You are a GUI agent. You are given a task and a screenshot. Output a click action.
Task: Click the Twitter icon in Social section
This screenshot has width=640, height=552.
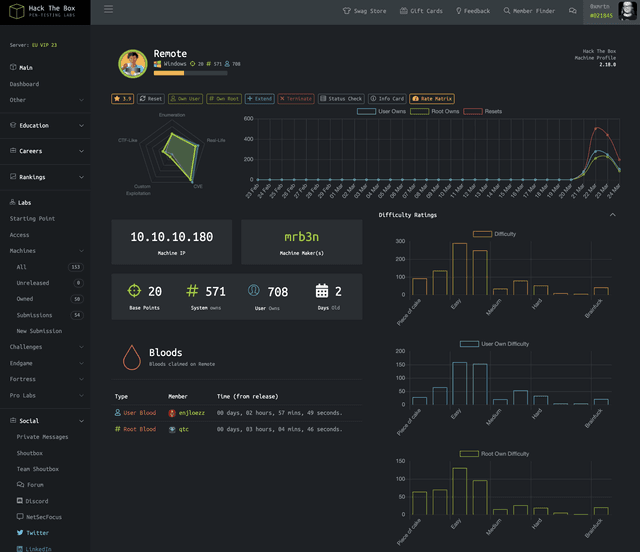21,533
